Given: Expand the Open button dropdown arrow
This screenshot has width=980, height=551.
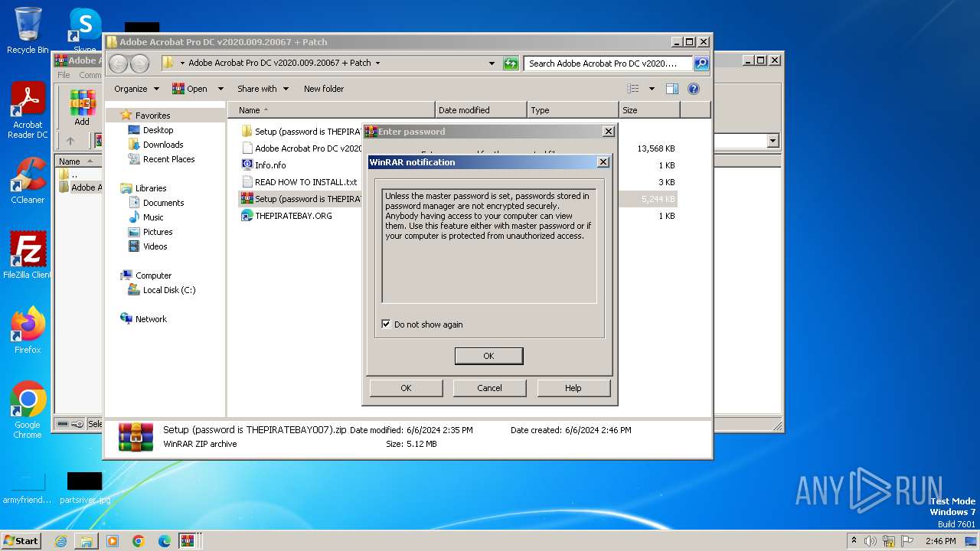Looking at the screenshot, I should point(220,89).
